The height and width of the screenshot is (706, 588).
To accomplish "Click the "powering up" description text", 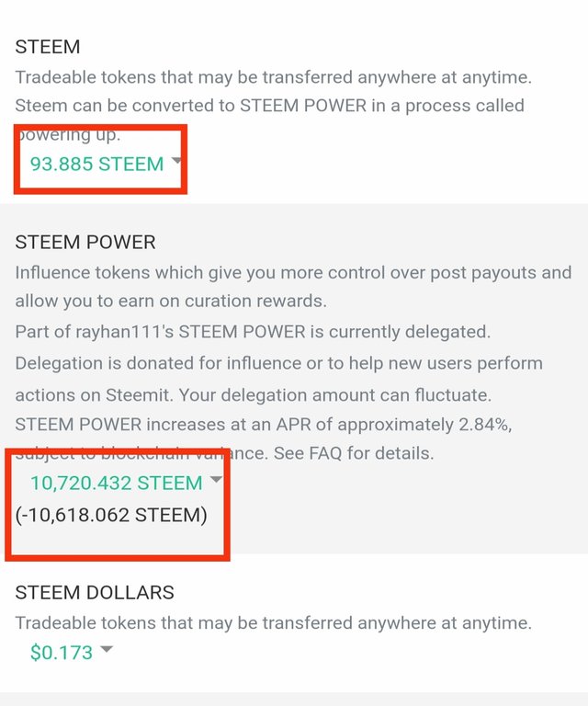I will tap(69, 135).
